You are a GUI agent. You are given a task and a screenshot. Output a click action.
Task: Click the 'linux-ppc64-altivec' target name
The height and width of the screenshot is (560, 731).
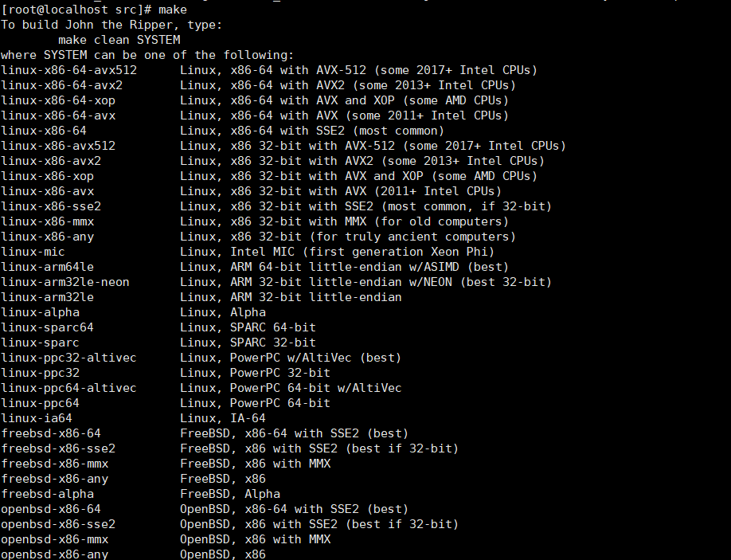coord(69,388)
